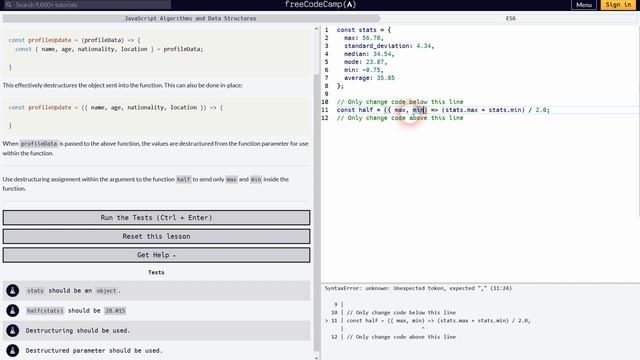This screenshot has height=360, width=640.
Task: Click '// Only change code above this line' comment in editor
Action: [x=400, y=118]
